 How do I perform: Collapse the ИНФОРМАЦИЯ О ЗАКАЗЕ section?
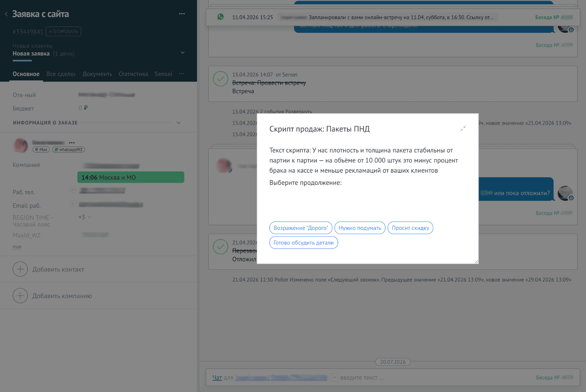(179, 123)
